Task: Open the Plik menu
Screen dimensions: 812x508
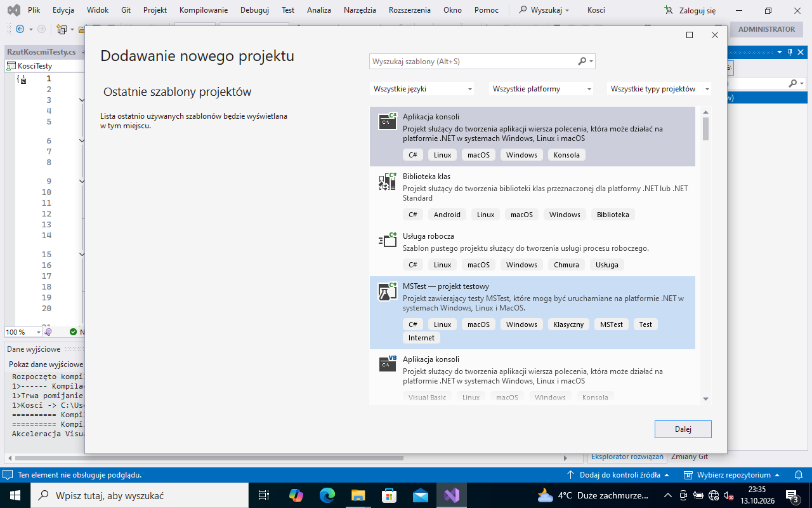Action: (34, 10)
